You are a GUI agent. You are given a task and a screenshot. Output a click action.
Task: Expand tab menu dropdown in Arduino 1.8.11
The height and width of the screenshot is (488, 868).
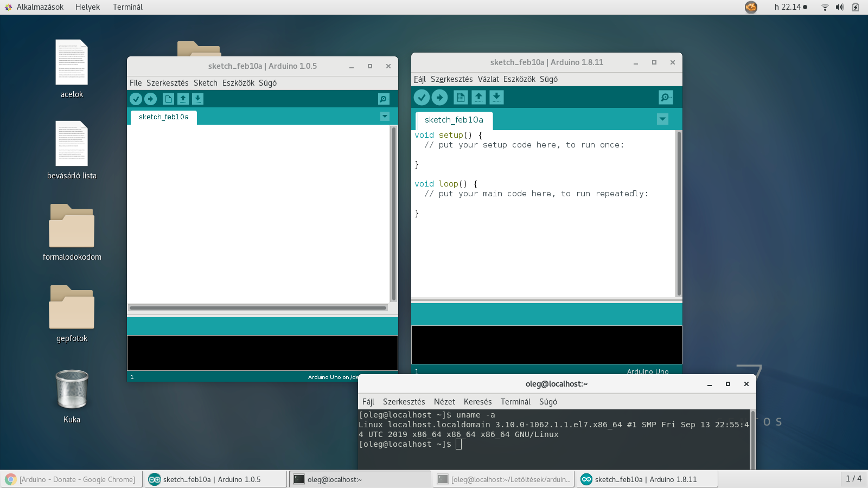[x=662, y=119]
